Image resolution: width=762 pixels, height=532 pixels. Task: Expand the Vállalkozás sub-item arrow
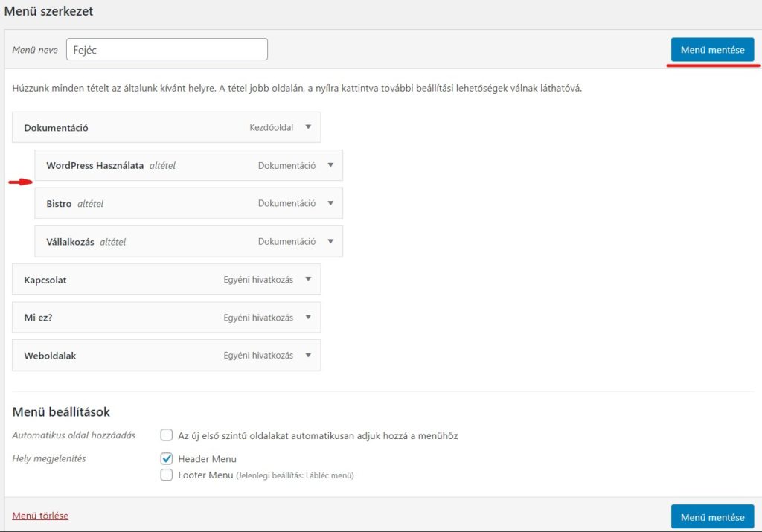(330, 241)
